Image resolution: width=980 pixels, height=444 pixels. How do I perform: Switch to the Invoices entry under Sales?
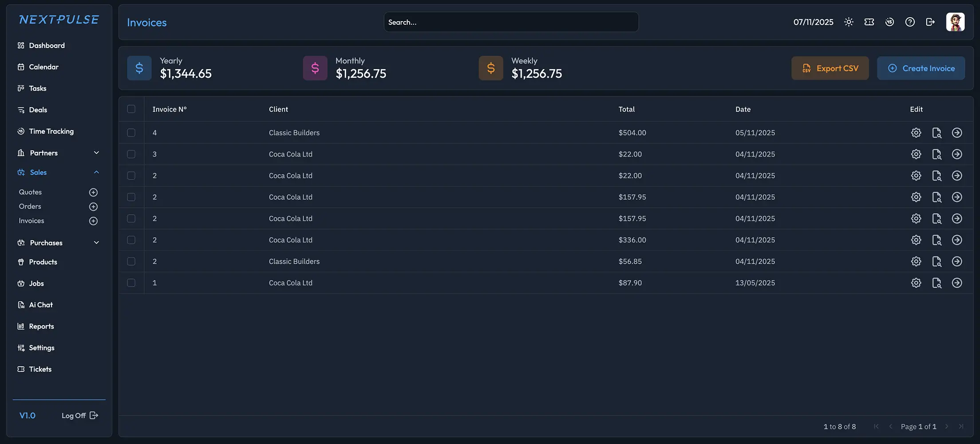(31, 220)
